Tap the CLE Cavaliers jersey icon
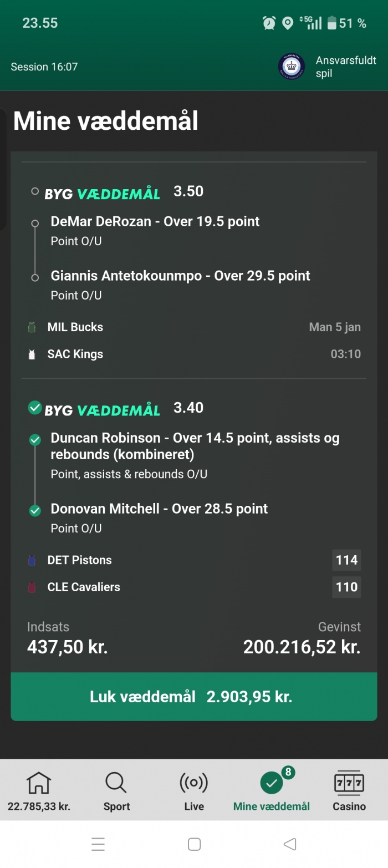This screenshot has width=388, height=868. click(x=32, y=587)
